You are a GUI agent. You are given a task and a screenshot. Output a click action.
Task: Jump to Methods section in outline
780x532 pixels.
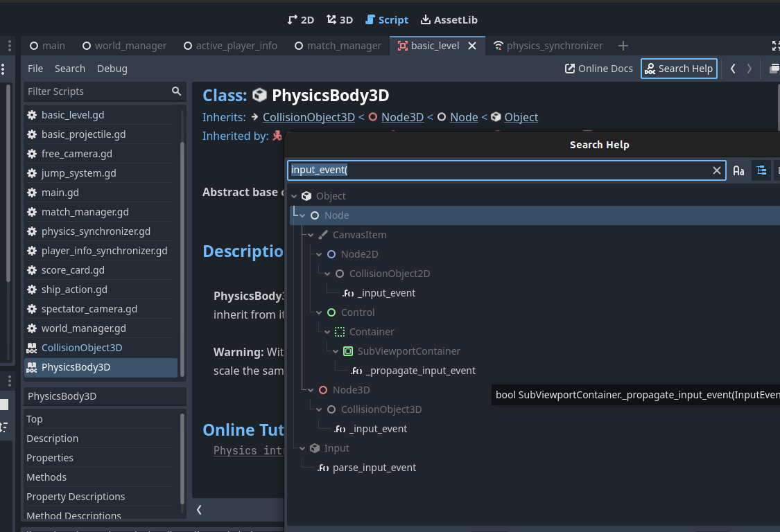click(101, 477)
